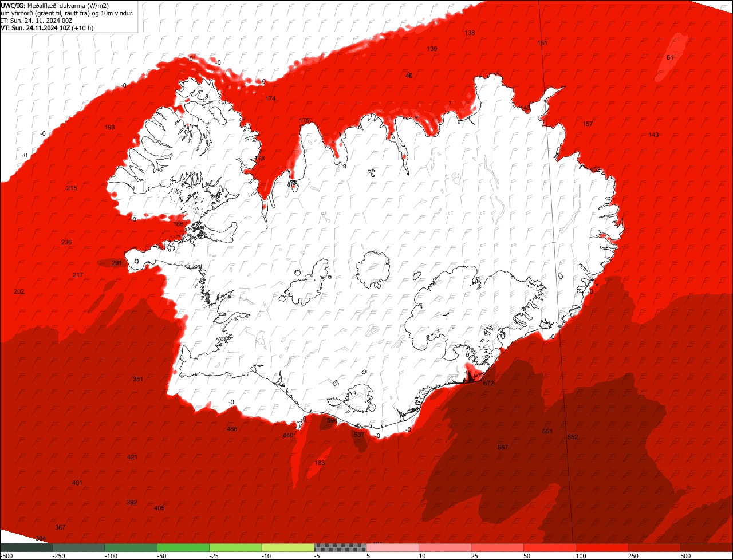The width and height of the screenshot is (733, 560).
Task: Click the valid time line ending '(+10 h)'
Action: [47, 28]
